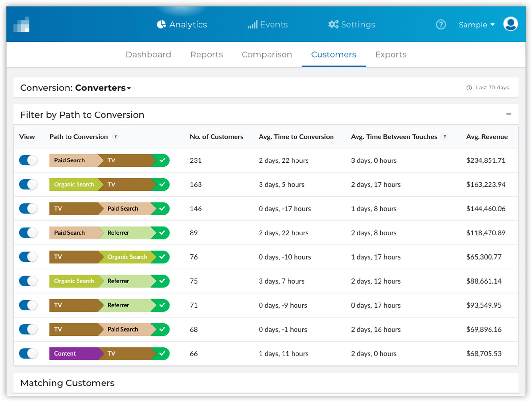Switch to the Reports tab

pos(207,54)
